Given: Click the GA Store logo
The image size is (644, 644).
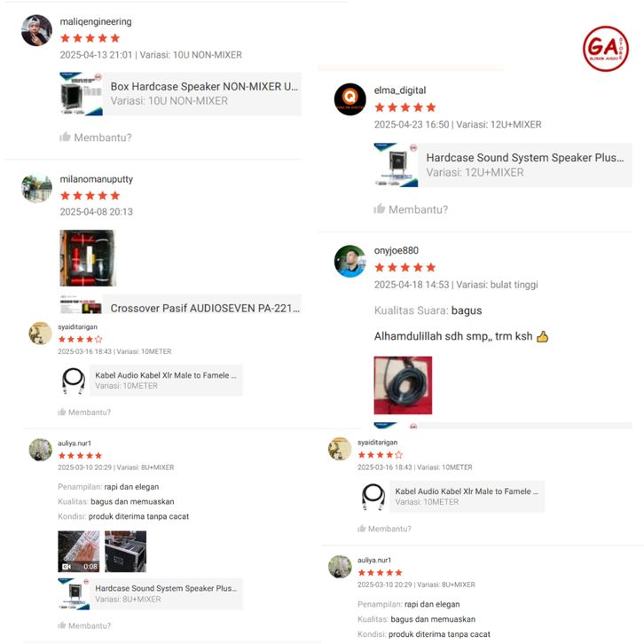Looking at the screenshot, I should (605, 49).
